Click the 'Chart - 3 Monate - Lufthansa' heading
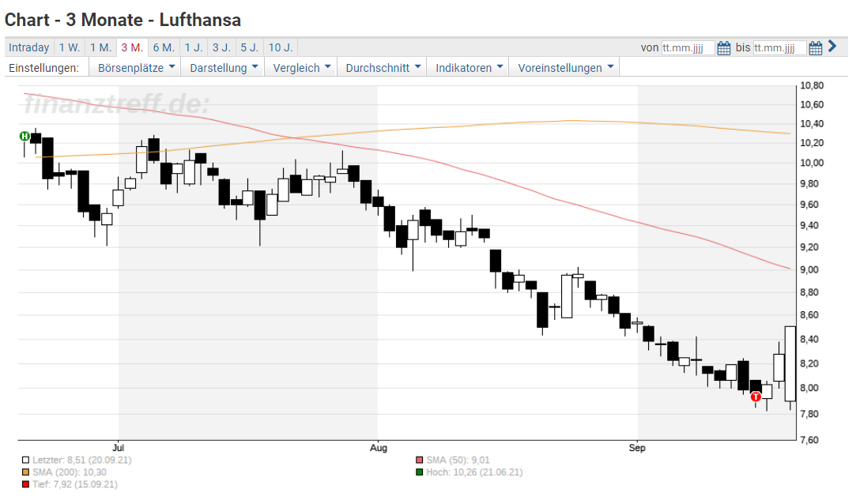The height and width of the screenshot is (504, 856). click(x=123, y=21)
